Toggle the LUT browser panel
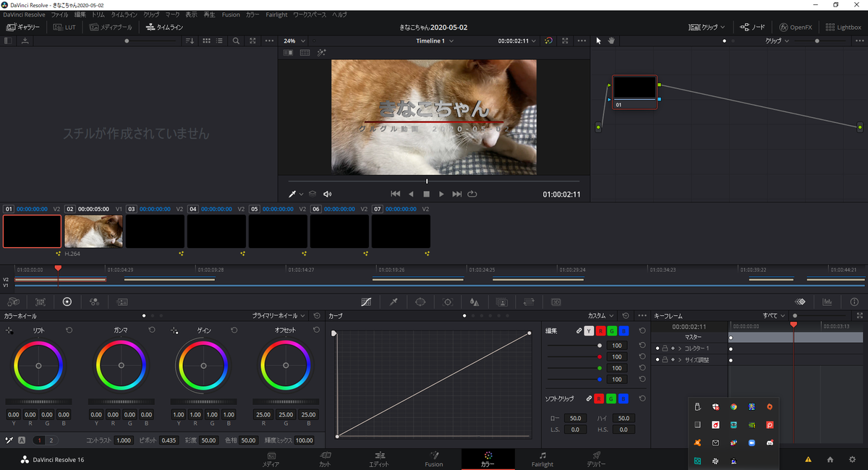The image size is (868, 470). tap(64, 27)
